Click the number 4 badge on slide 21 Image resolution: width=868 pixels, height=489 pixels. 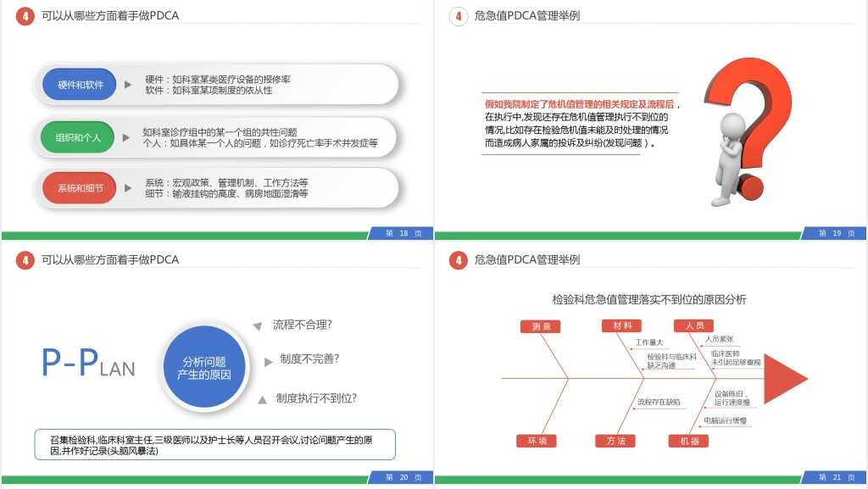[458, 260]
